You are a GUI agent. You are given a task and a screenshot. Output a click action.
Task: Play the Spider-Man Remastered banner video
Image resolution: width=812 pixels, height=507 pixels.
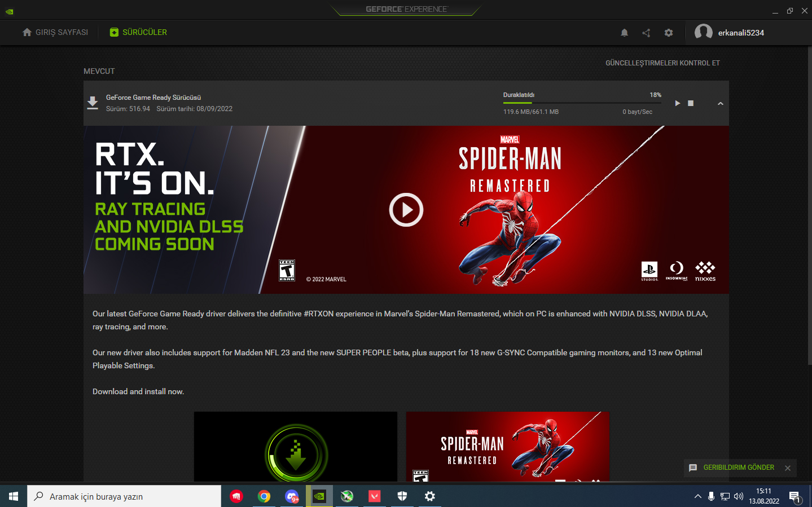[406, 210]
